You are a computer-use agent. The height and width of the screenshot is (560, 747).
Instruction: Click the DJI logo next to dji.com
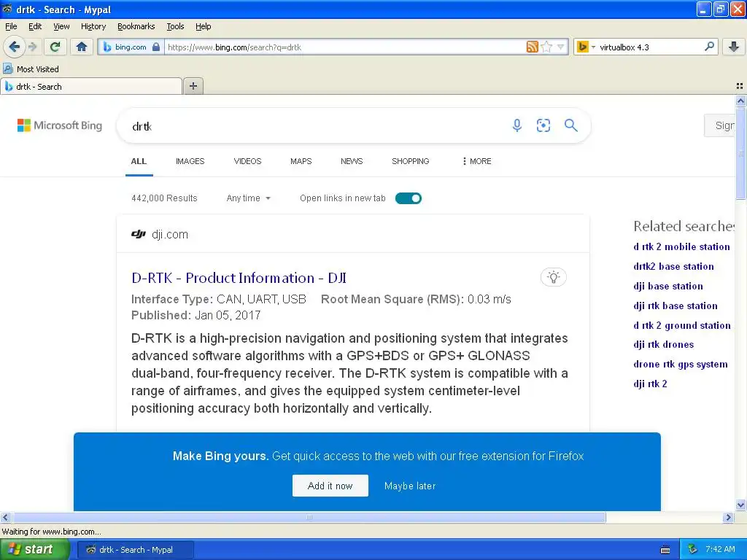tap(138, 234)
